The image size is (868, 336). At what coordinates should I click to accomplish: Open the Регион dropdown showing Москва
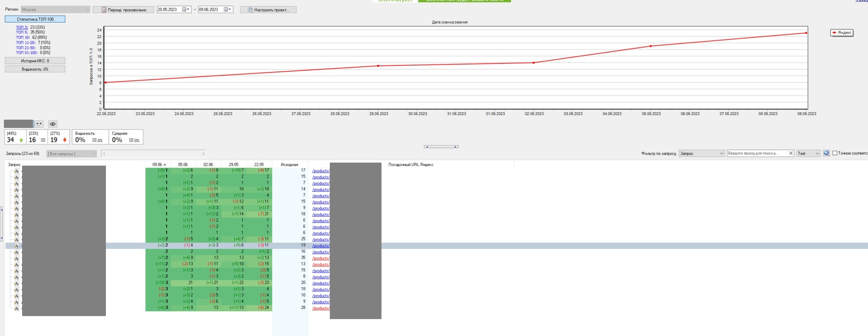[x=55, y=10]
